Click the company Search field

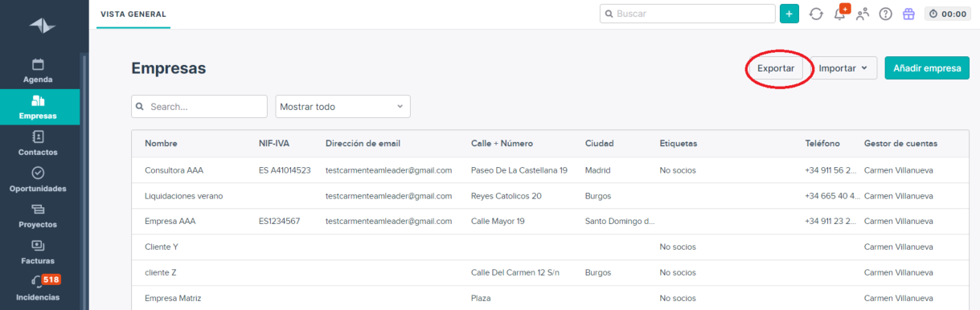click(x=199, y=107)
